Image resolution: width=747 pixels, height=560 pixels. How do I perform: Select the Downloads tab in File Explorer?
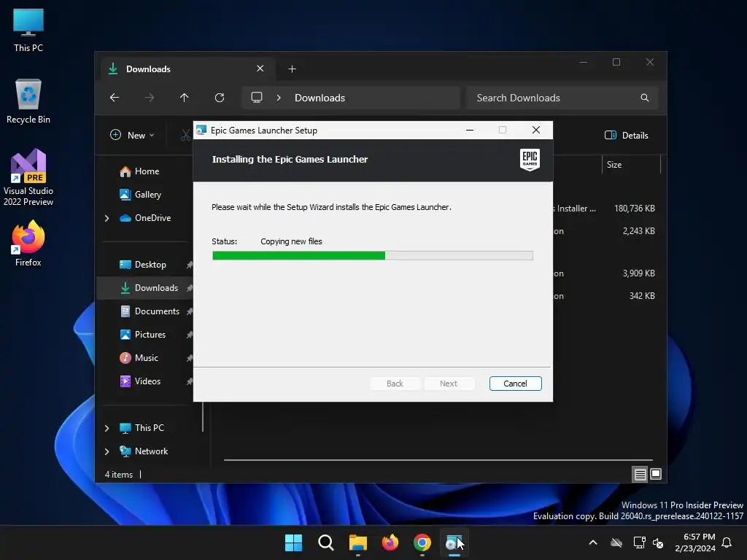[186, 69]
